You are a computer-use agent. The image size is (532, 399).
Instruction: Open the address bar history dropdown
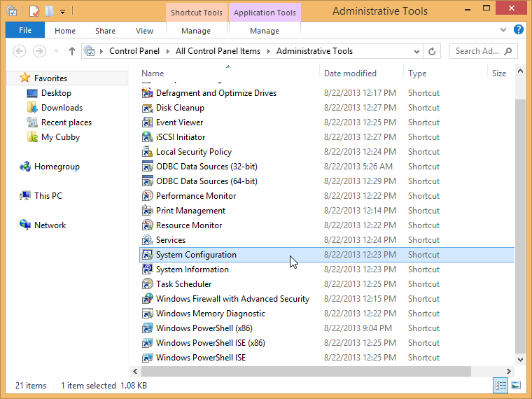pyautogui.click(x=416, y=52)
